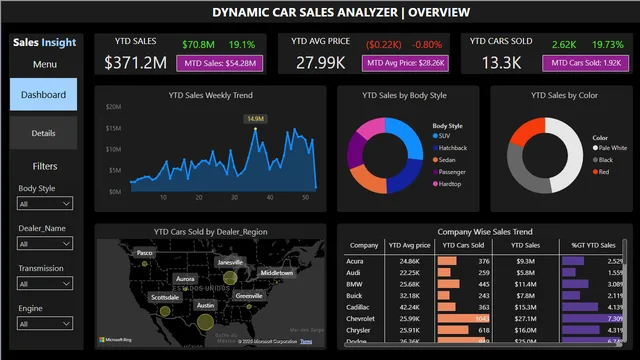Click the red segment in color donut

(527, 131)
